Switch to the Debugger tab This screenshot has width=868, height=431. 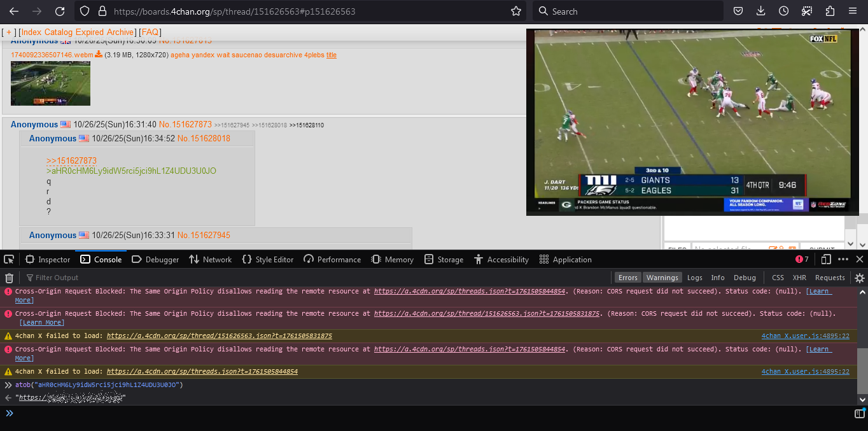[x=156, y=259]
